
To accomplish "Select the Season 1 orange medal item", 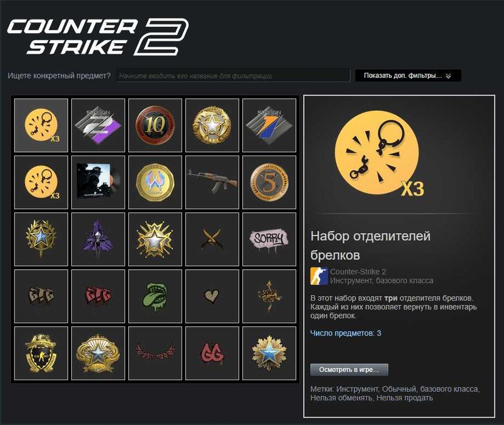I will pyautogui.click(x=269, y=125).
